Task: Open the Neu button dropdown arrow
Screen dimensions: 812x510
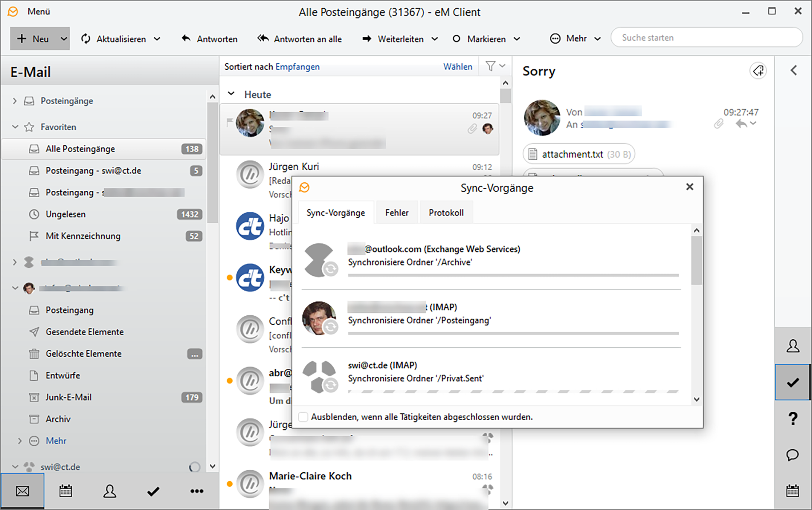Action: [64, 39]
